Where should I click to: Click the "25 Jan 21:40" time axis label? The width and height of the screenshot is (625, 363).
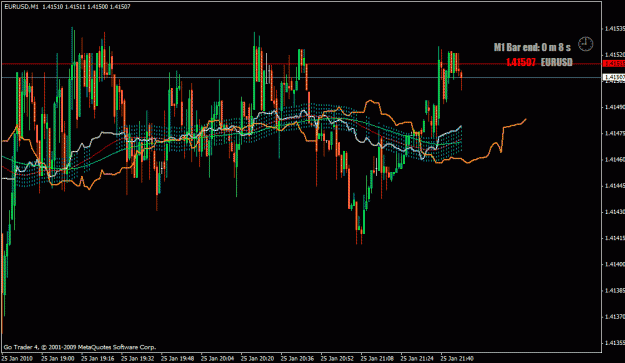pyautogui.click(x=457, y=358)
